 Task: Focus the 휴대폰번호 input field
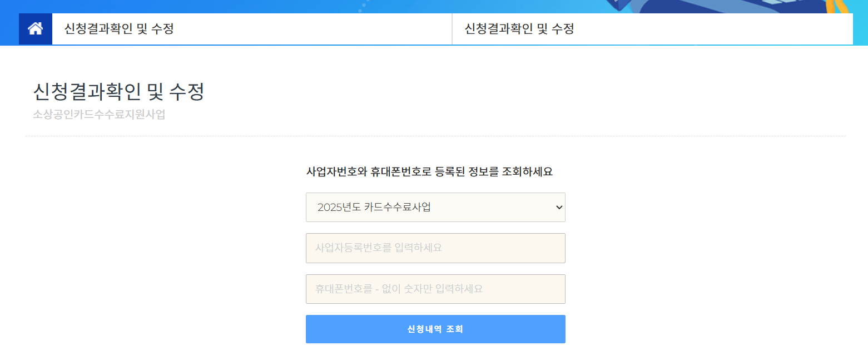[x=435, y=289]
